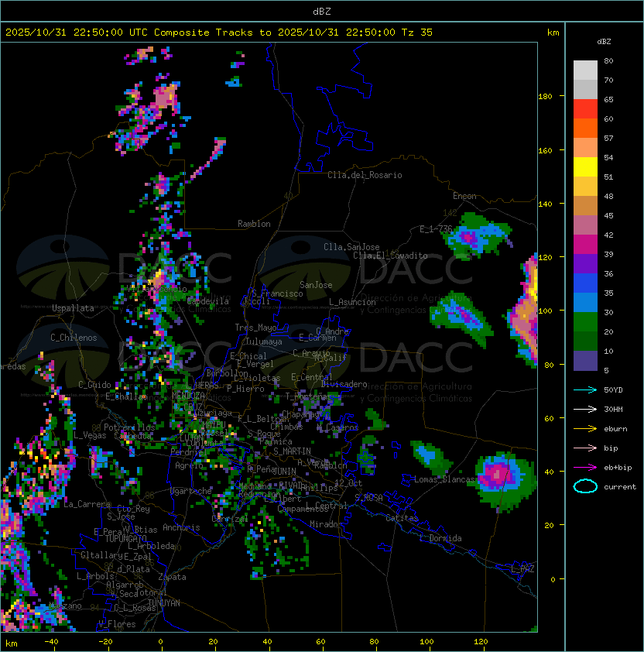The height and width of the screenshot is (652, 644).
Task: Select the orange 57–60 dBZ legend swatch
Action: pyautogui.click(x=585, y=128)
